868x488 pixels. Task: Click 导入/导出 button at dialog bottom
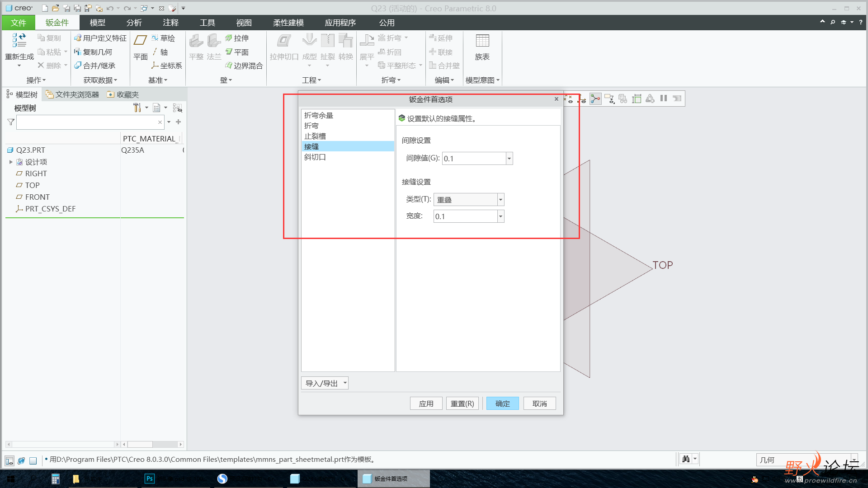pyautogui.click(x=325, y=383)
